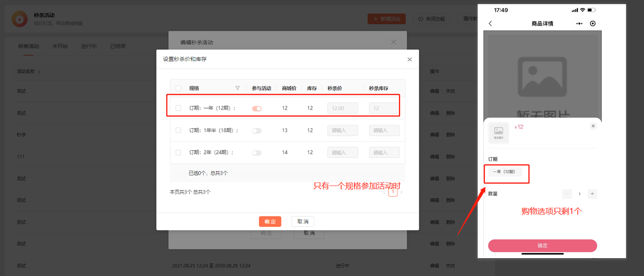
Task: Tap the back arrow on the 商品详情 page
Action: pyautogui.click(x=491, y=24)
